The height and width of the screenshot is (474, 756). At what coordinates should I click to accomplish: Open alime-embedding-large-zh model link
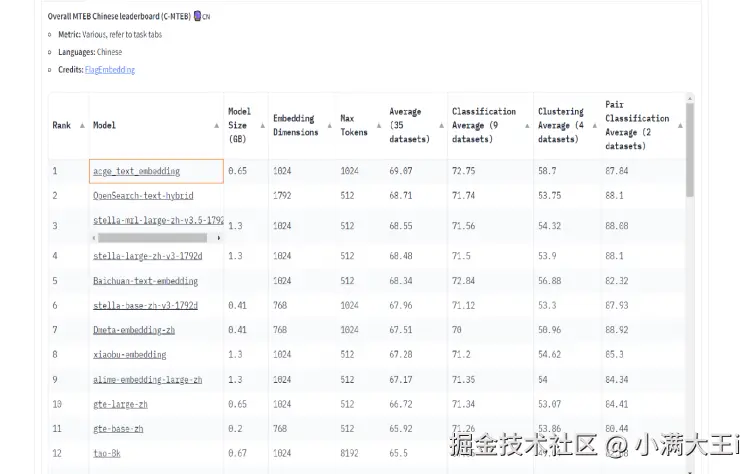(x=148, y=379)
